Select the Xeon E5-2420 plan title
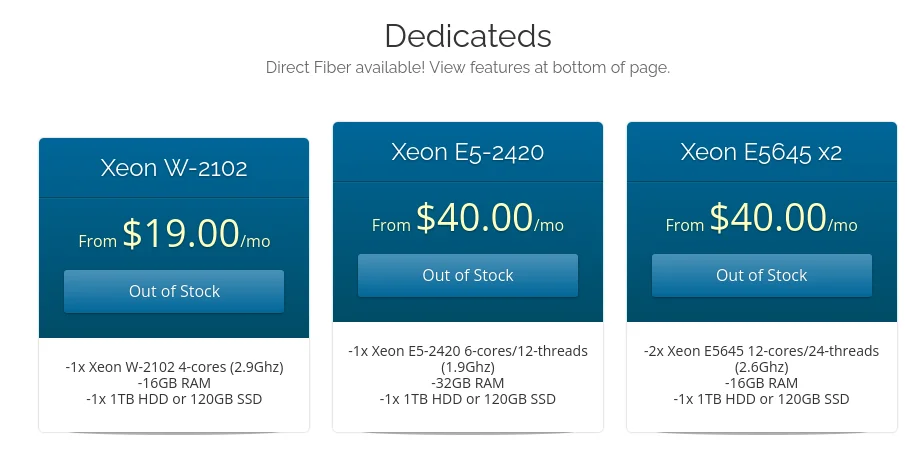Screen dimensions: 924x457 point(467,152)
